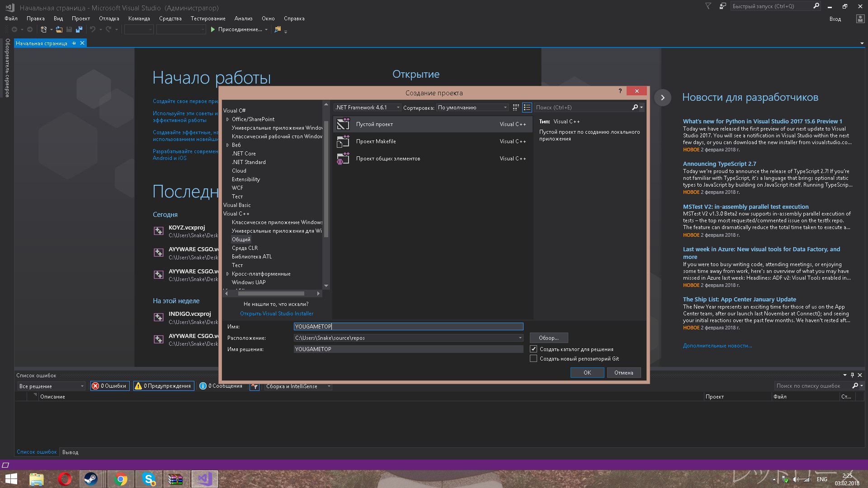The width and height of the screenshot is (868, 488).
Task: Click the Open File toolbar icon
Action: click(59, 29)
